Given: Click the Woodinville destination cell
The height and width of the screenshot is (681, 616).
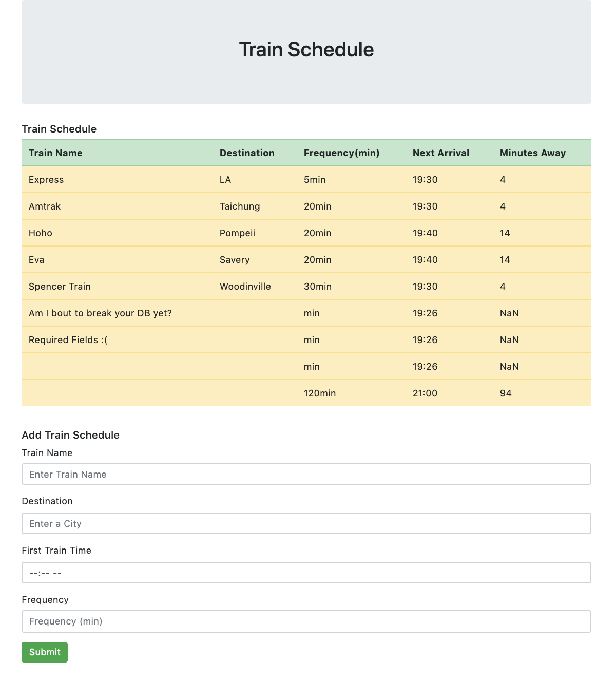Looking at the screenshot, I should [245, 286].
